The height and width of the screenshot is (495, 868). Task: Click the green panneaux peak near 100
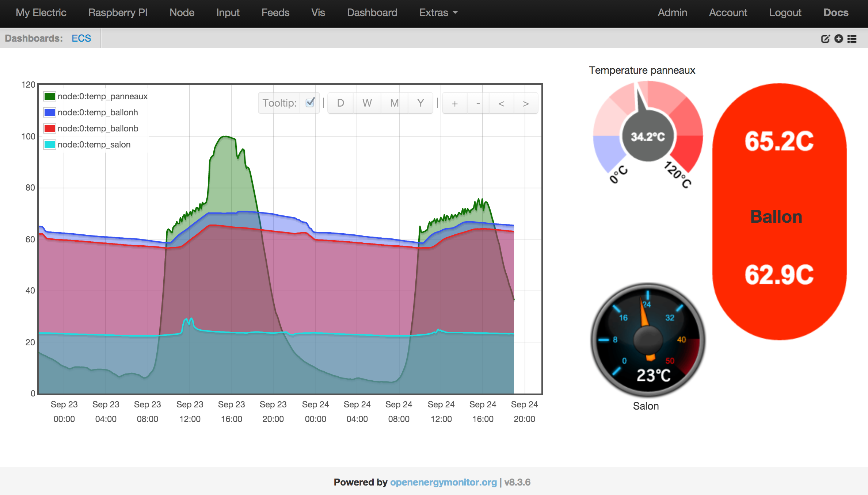click(225, 137)
